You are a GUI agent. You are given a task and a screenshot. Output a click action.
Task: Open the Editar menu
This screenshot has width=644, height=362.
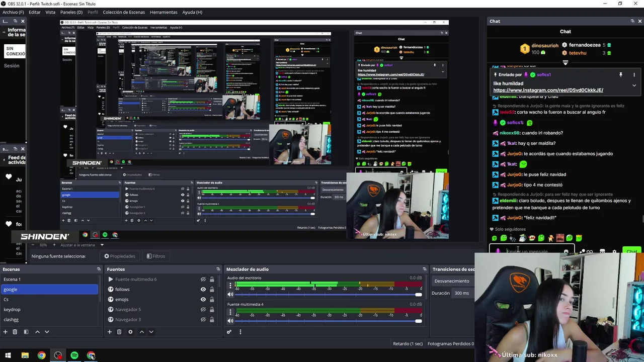35,12
